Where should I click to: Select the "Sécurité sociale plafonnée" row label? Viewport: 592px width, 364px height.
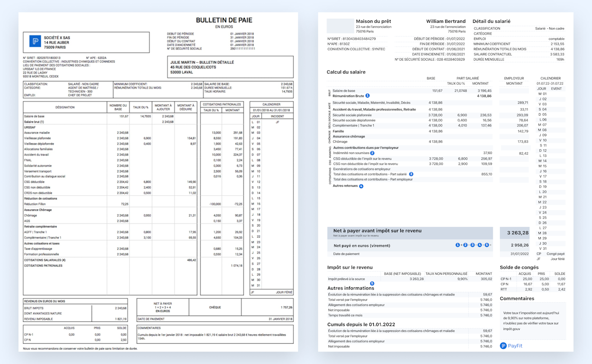[352, 115]
